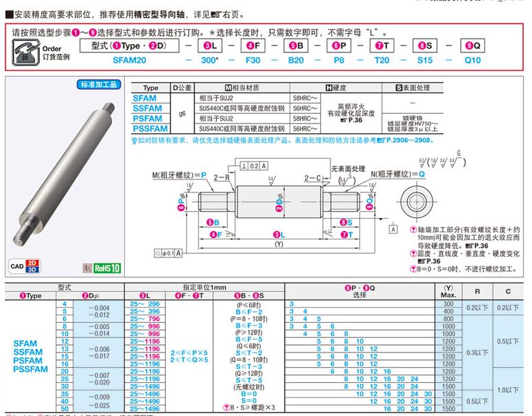Click the H icon for 硬度 header

[328, 88]
